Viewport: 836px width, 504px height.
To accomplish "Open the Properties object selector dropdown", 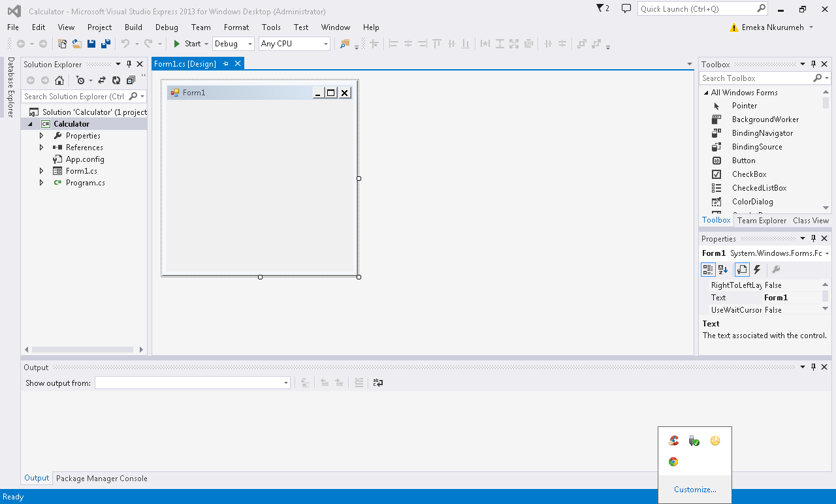I will coord(828,253).
